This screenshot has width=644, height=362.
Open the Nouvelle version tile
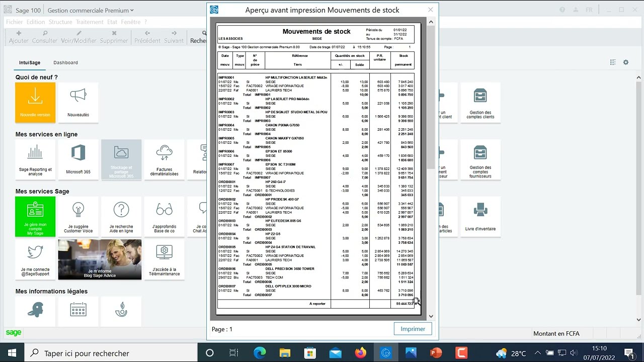35,103
